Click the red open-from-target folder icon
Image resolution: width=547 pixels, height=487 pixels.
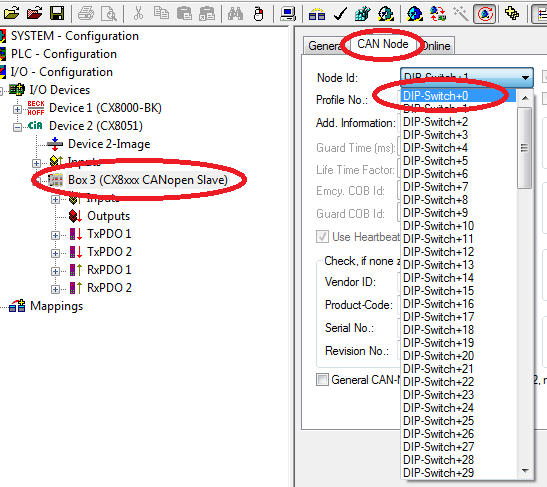[x=35, y=14]
